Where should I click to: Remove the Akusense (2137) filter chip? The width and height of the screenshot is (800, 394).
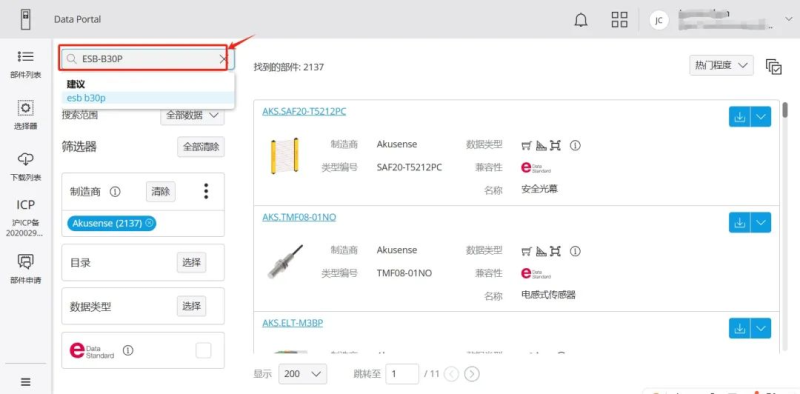(x=149, y=223)
